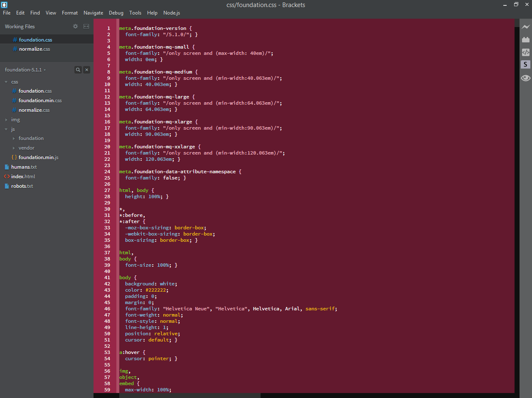This screenshot has width=532, height=398.
Task: Open the Debug menu
Action: [x=116, y=13]
